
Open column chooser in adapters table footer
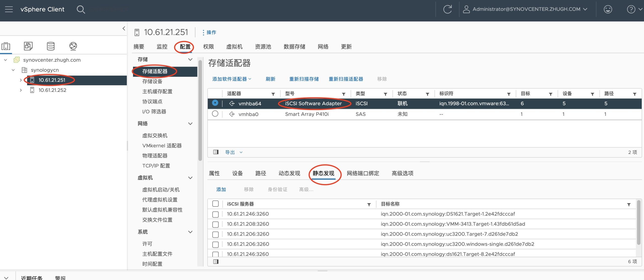216,152
